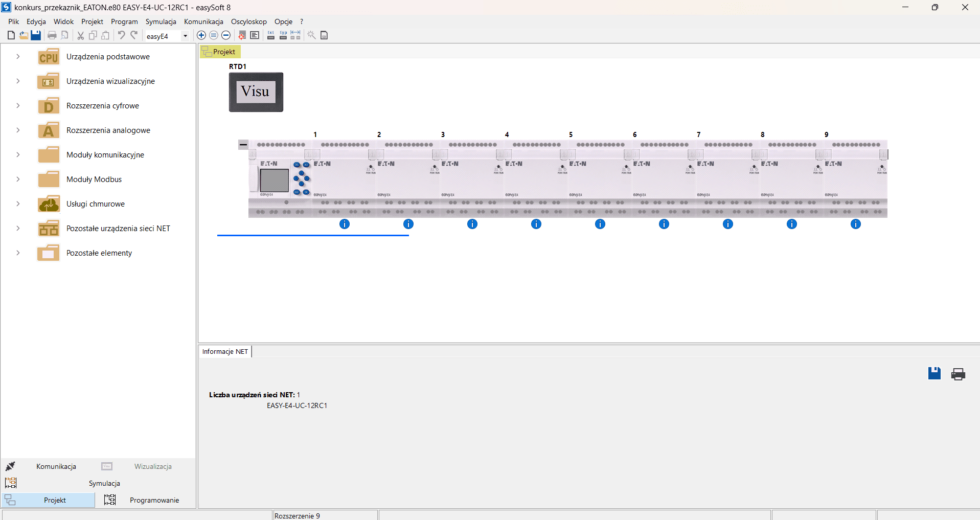Click the SD card icon in toolbar

click(x=324, y=35)
